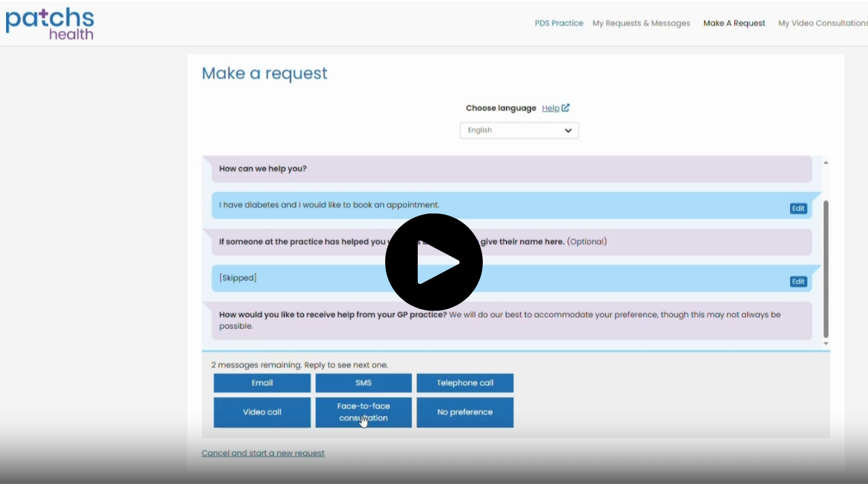
Task: Play the video with the center play button
Action: 434,262
